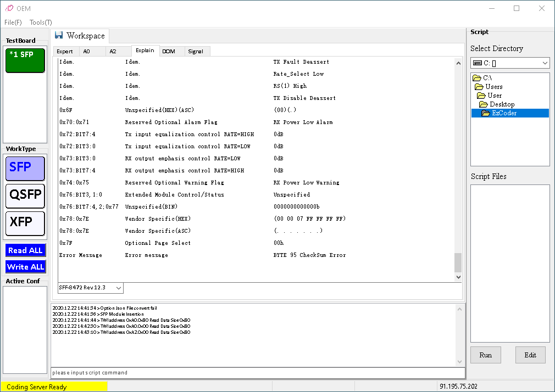Click the Explain table vertical scrollbar thumb
Screen dimensions: 555x392
pyautogui.click(x=458, y=262)
